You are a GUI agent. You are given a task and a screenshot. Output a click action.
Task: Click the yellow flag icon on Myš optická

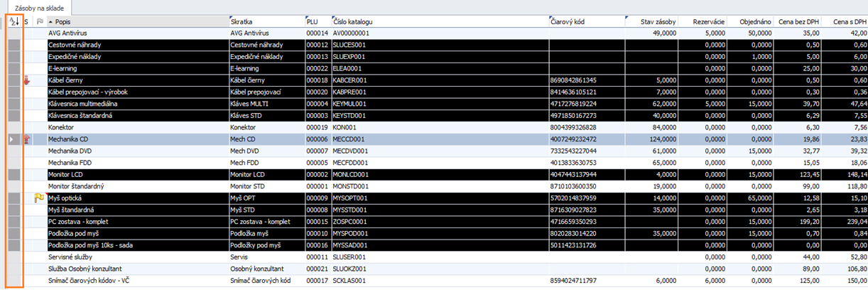[39, 198]
